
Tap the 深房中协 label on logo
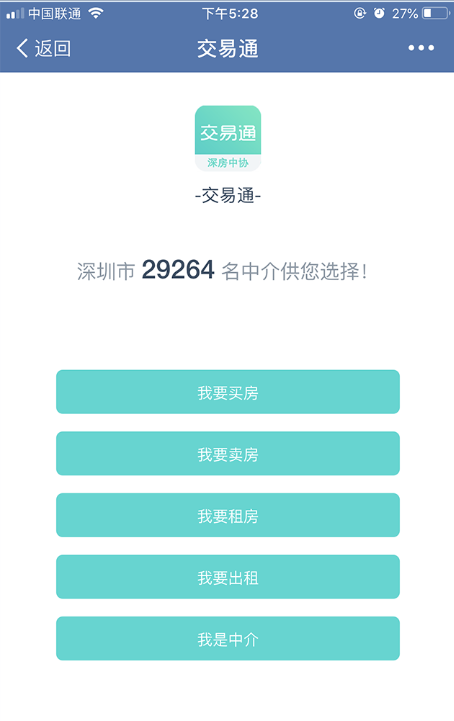228,163
